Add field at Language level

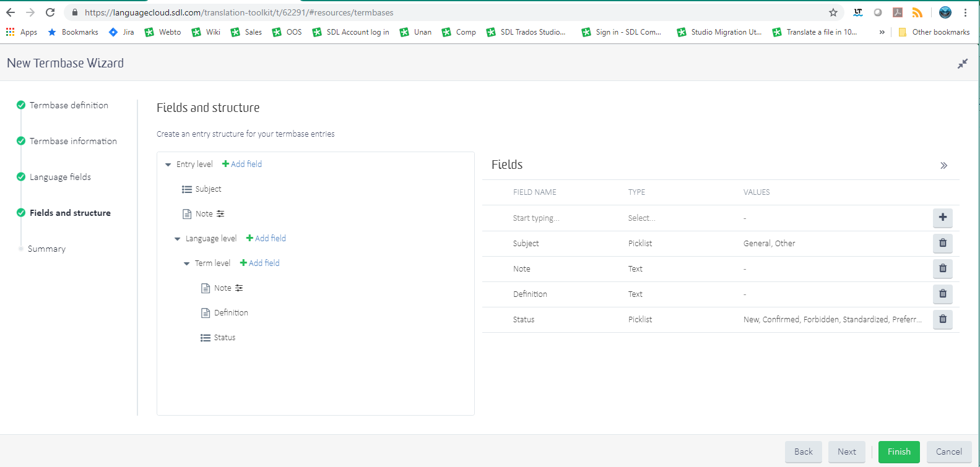pyautogui.click(x=266, y=238)
